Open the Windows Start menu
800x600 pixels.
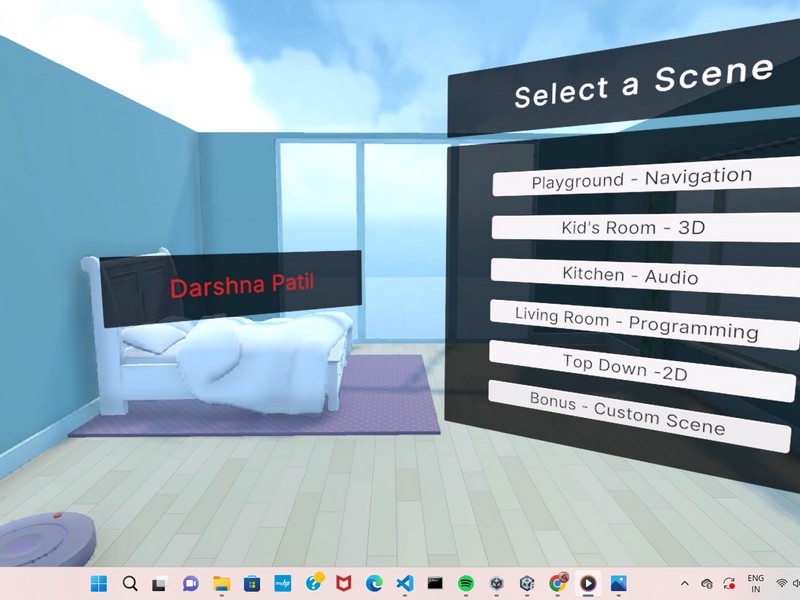click(99, 583)
